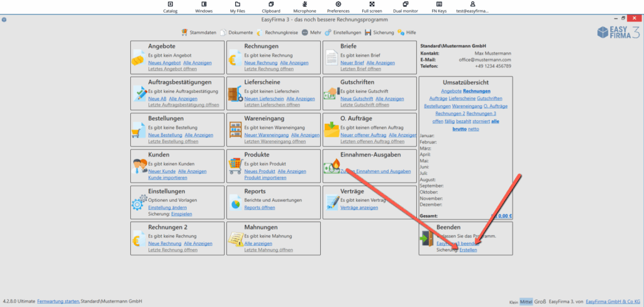Open Rechnungskreise menu
Screen dimensions: 644x307
point(277,33)
